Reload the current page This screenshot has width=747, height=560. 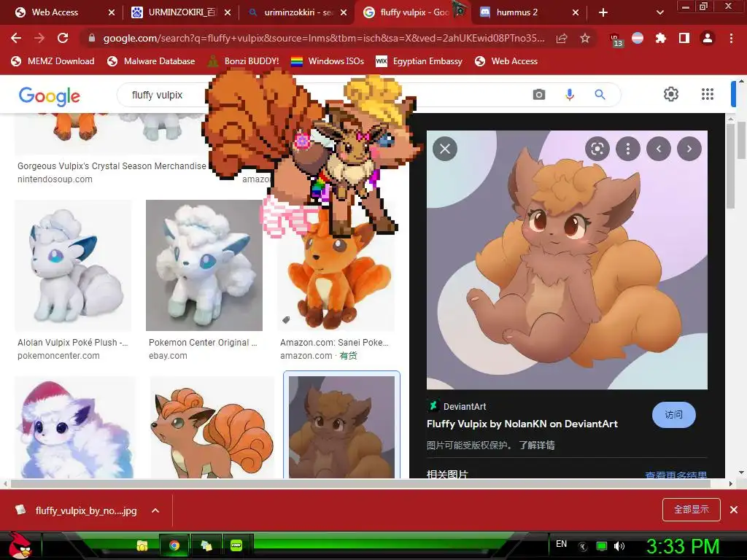tap(63, 38)
